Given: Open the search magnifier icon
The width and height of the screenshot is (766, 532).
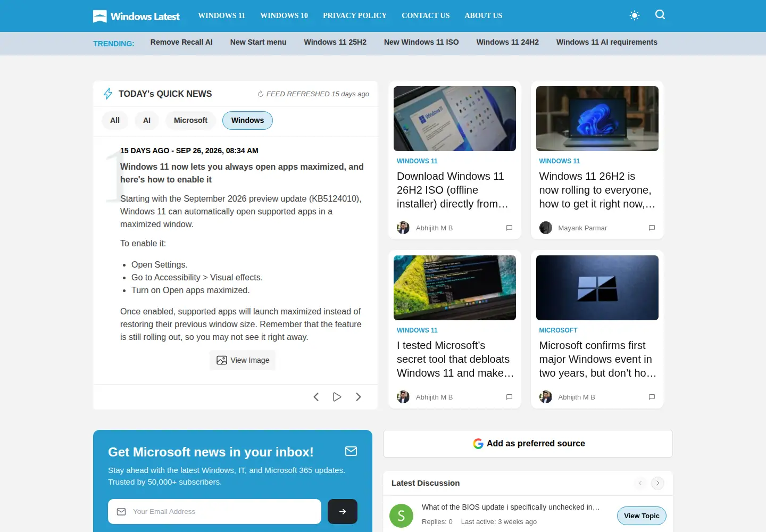Looking at the screenshot, I should (660, 15).
